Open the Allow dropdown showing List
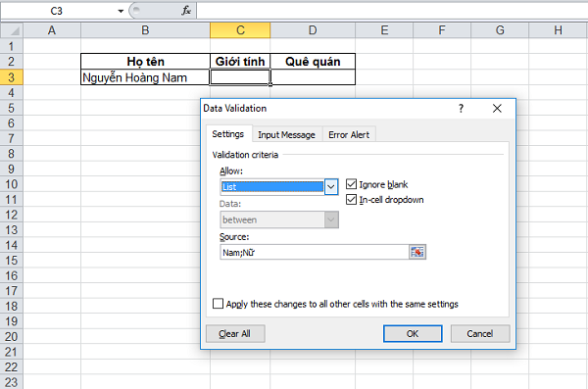 [x=331, y=187]
